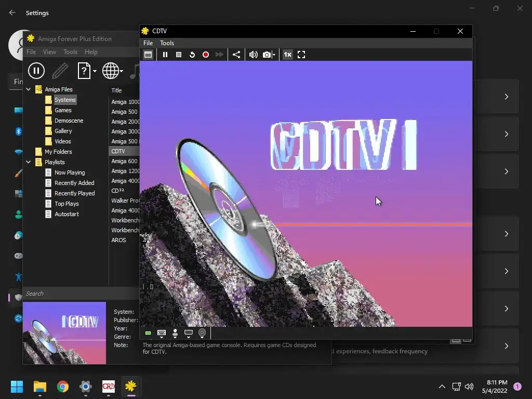
Task: Open Chrome Remote Desktop from the taskbar
Action: [x=109, y=387]
